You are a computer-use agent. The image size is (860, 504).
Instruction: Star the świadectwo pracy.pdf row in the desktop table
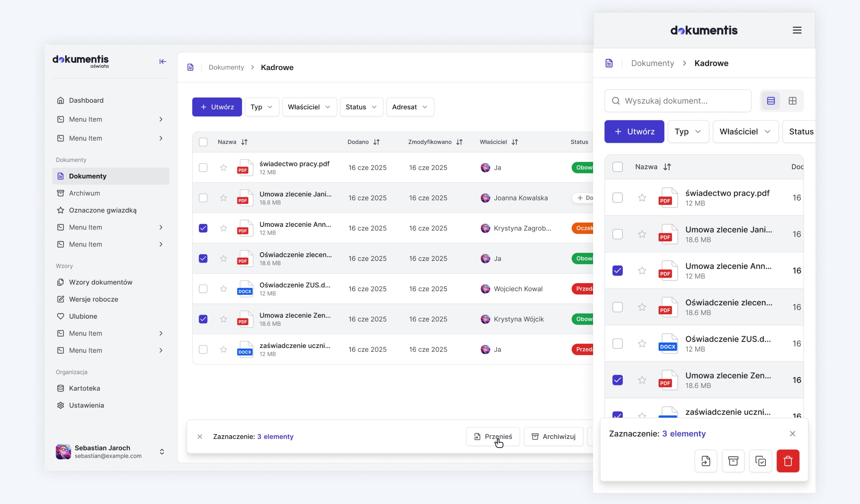coord(224,168)
